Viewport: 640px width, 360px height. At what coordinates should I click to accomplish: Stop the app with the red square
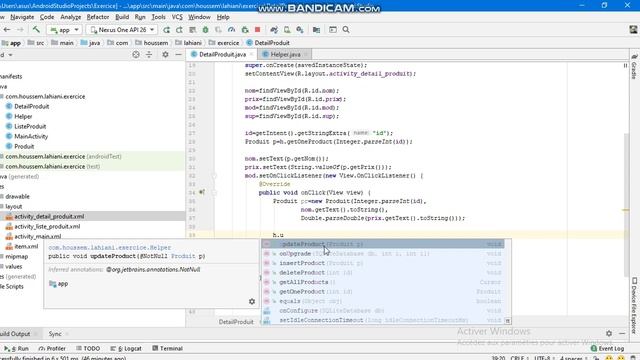click(258, 30)
